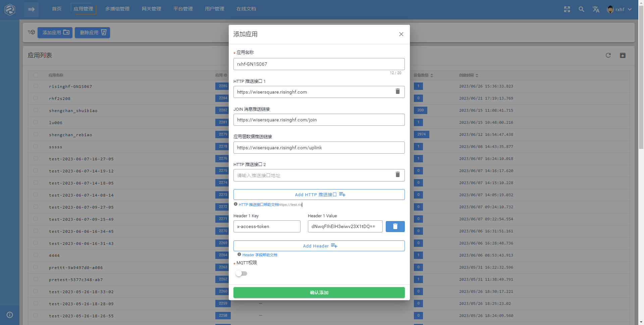Delete HTTP 推送接口 2 with trash icon
Screen dimensions: 644x325
coord(397,175)
